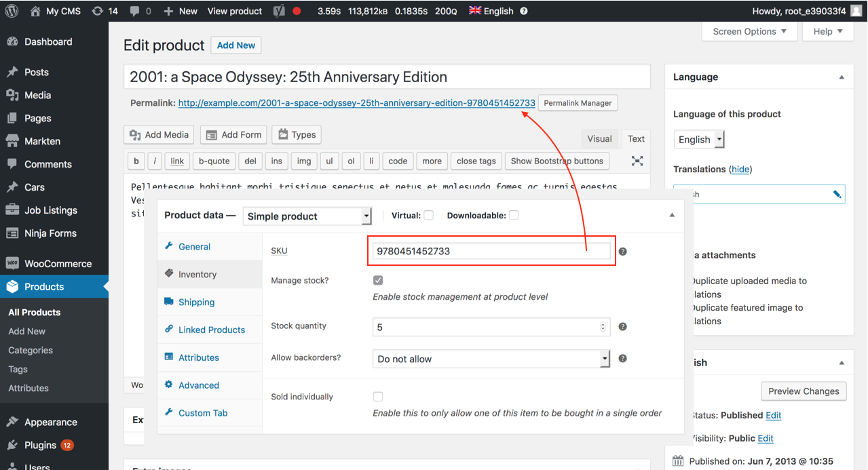Toggle fullscreen distraction-free editor icon
Screen dimensions: 868x470
[x=637, y=161]
